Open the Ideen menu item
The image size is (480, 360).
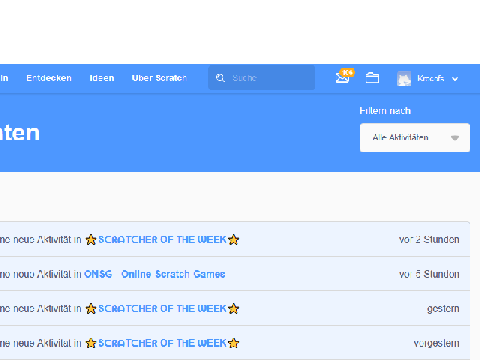pos(102,78)
